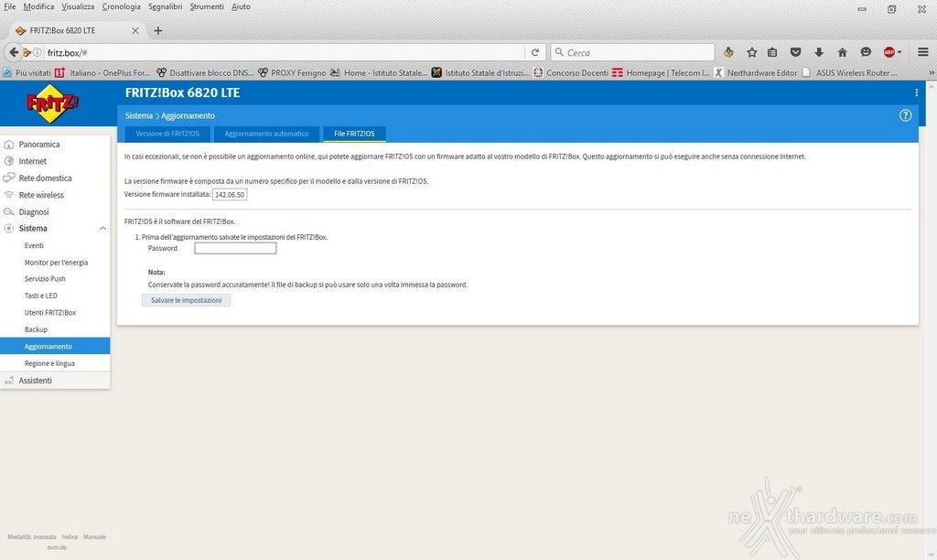This screenshot has width=937, height=560.
Task: Click the Adblock Plus ABP icon
Action: (889, 52)
